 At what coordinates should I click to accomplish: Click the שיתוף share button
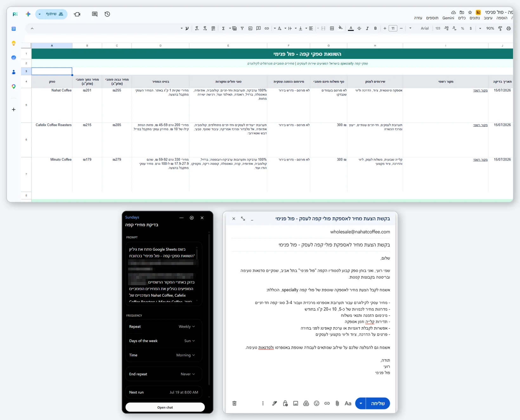55,14
